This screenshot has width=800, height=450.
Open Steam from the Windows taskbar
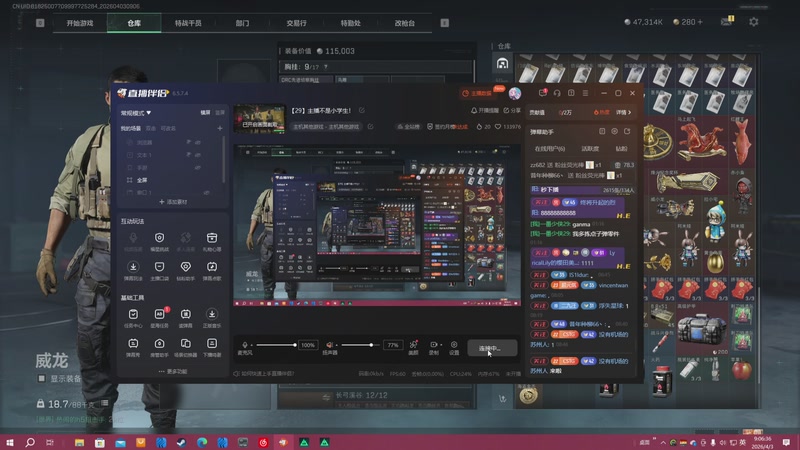click(181, 442)
